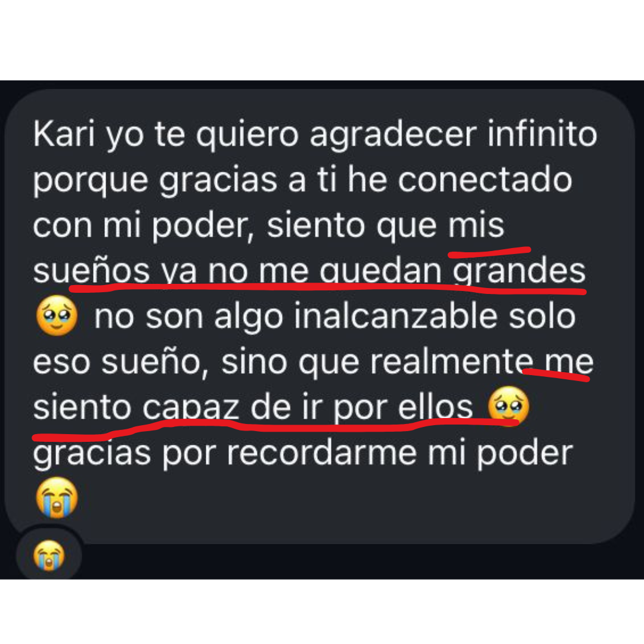Click the underlined word "capaz"
644x644 pixels.
point(191,407)
